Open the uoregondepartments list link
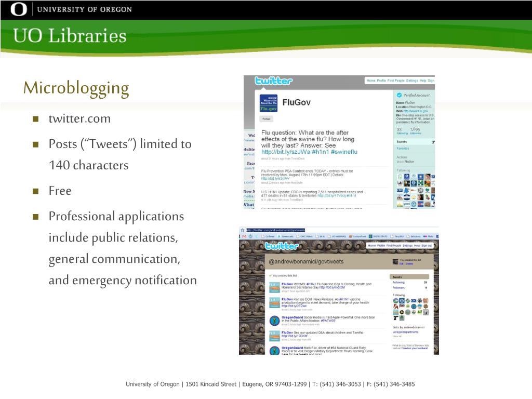 [x=405, y=332]
